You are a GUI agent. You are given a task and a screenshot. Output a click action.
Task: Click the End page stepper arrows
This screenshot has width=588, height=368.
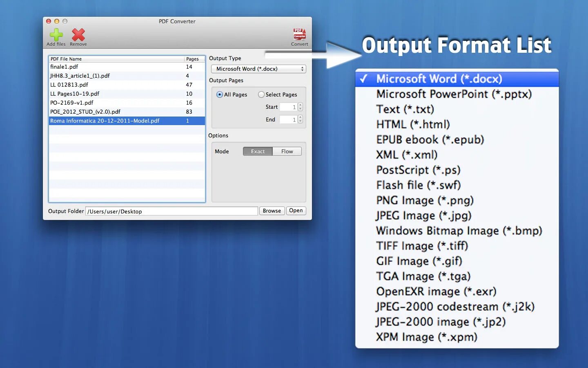(301, 119)
